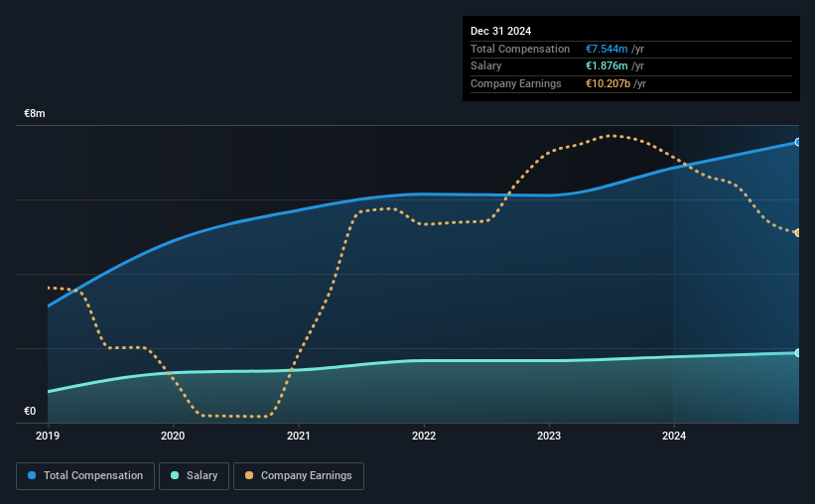Select the Total Compensation endpoint marker for 2024
The image size is (815, 504).
pyautogui.click(x=798, y=142)
